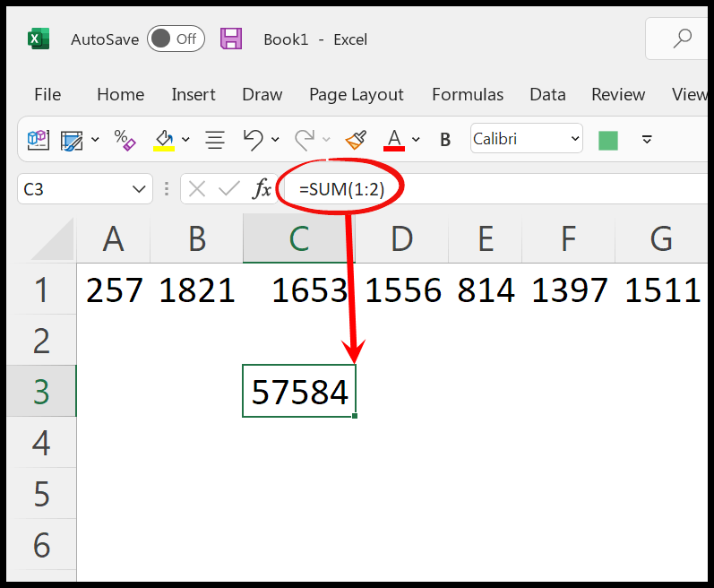Switch to the Insert tab
Viewport: 714px width, 588px height.
[x=194, y=94]
